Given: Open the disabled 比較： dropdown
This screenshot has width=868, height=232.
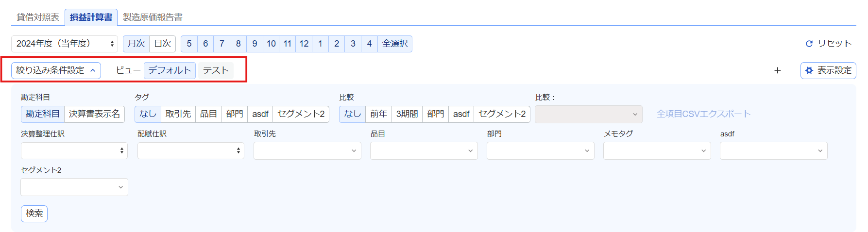Looking at the screenshot, I should point(589,115).
